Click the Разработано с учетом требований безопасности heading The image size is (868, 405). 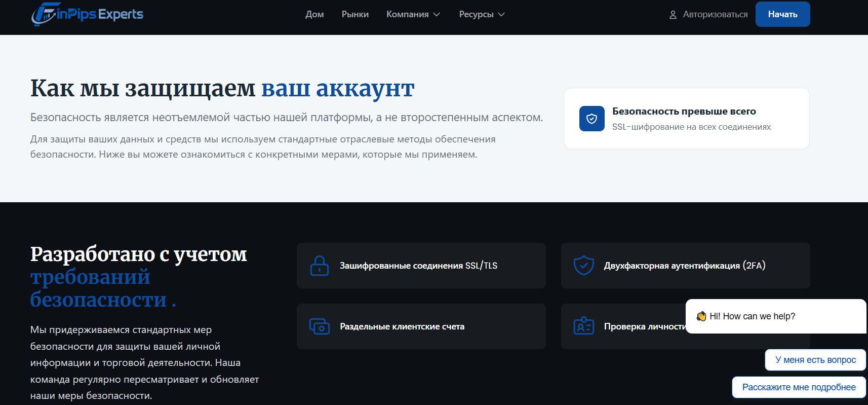coord(139,277)
